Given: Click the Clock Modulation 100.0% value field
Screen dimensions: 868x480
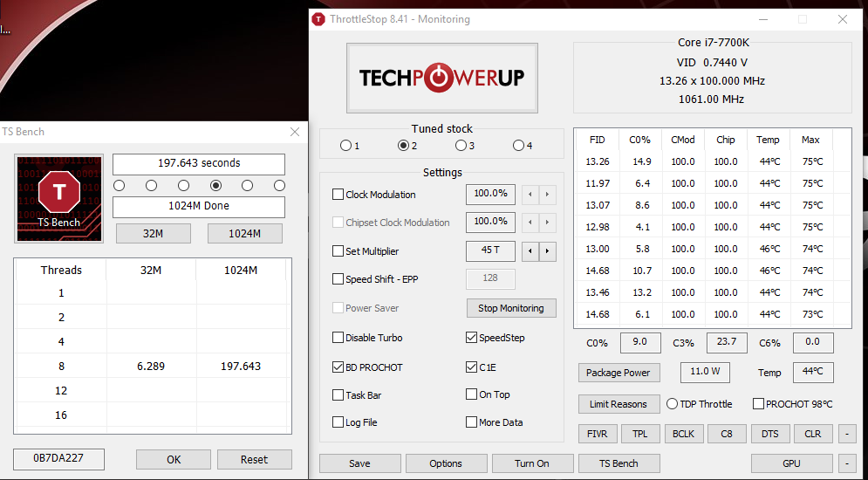Looking at the screenshot, I should pyautogui.click(x=490, y=195).
